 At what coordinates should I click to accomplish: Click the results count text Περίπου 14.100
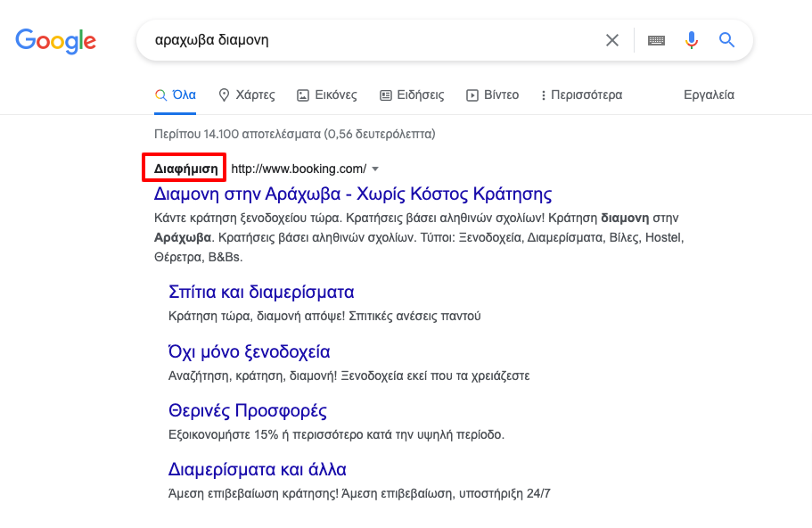295,134
